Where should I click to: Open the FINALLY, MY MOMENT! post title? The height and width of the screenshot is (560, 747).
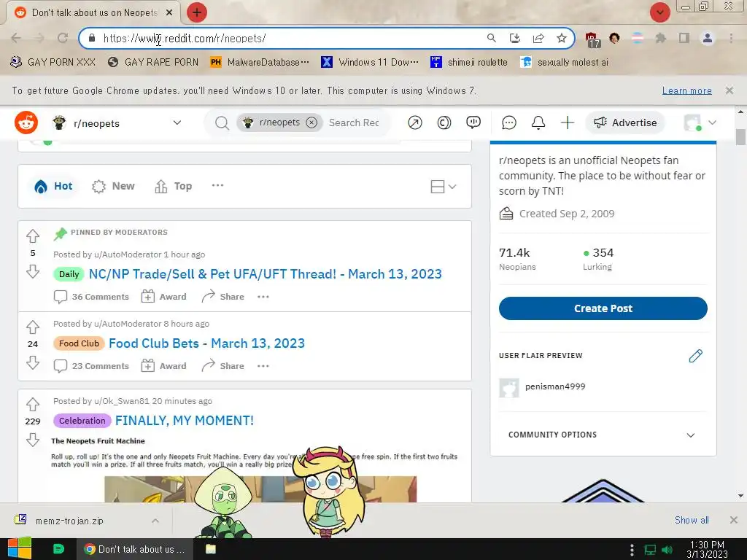pyautogui.click(x=185, y=421)
